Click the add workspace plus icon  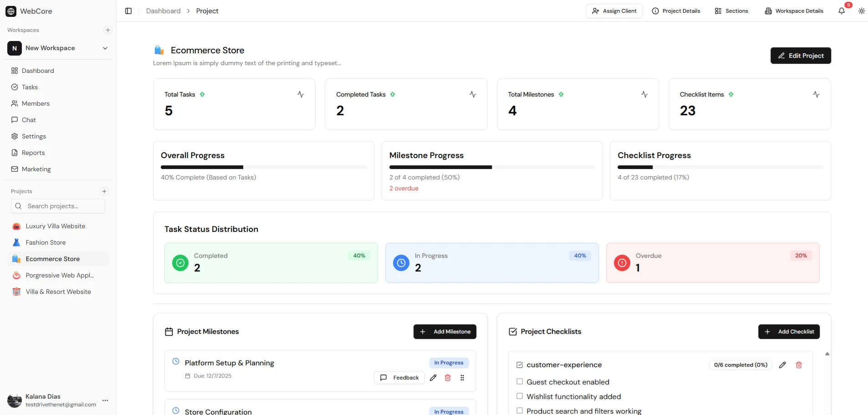pyautogui.click(x=108, y=30)
